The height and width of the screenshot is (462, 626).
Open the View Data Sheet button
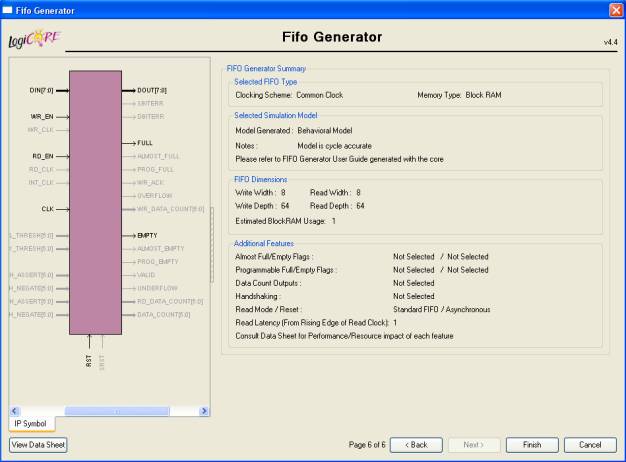(38, 445)
